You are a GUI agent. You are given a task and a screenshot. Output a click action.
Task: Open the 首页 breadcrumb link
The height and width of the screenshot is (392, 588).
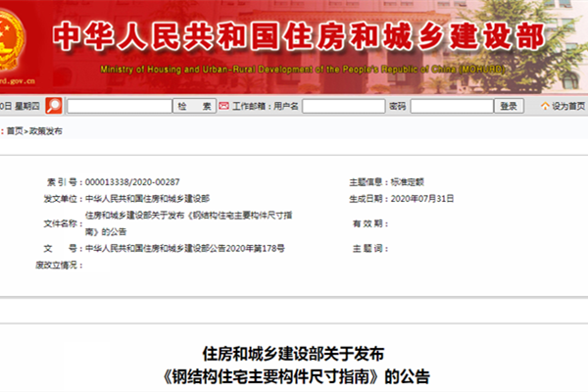pyautogui.click(x=15, y=131)
